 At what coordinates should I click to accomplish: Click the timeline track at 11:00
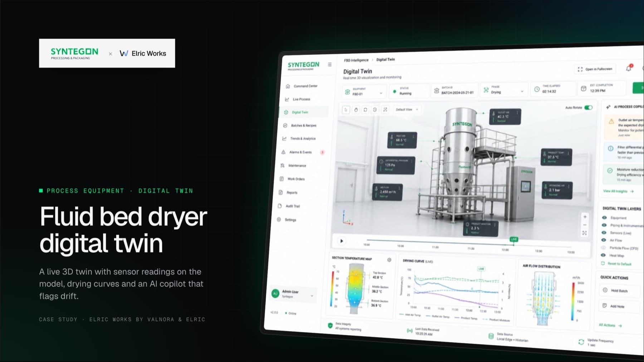click(435, 241)
